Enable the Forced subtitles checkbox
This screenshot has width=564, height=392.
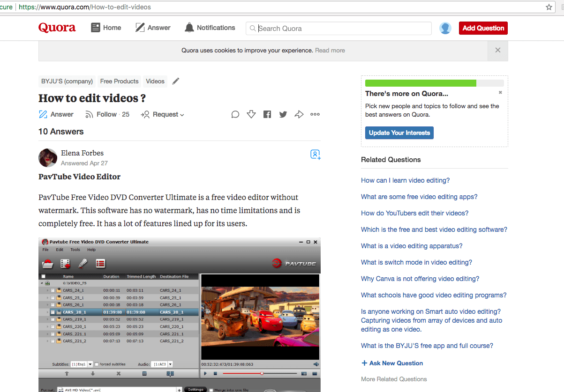click(97, 364)
